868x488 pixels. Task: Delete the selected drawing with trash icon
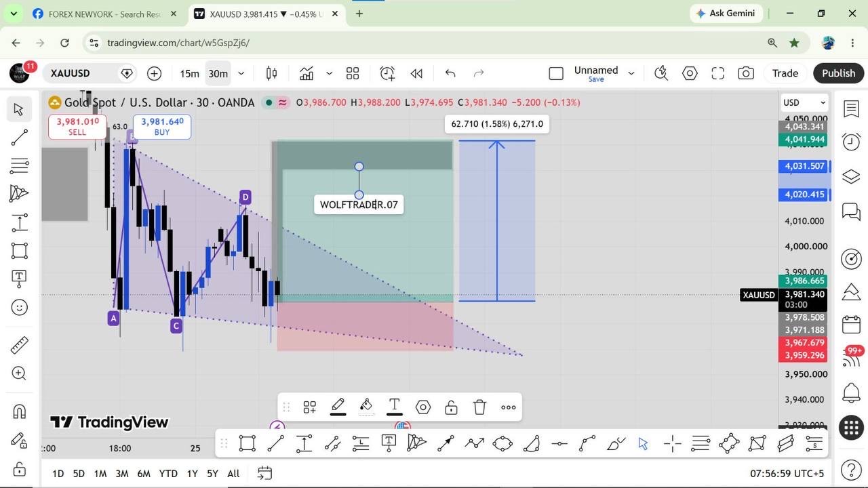tap(479, 407)
